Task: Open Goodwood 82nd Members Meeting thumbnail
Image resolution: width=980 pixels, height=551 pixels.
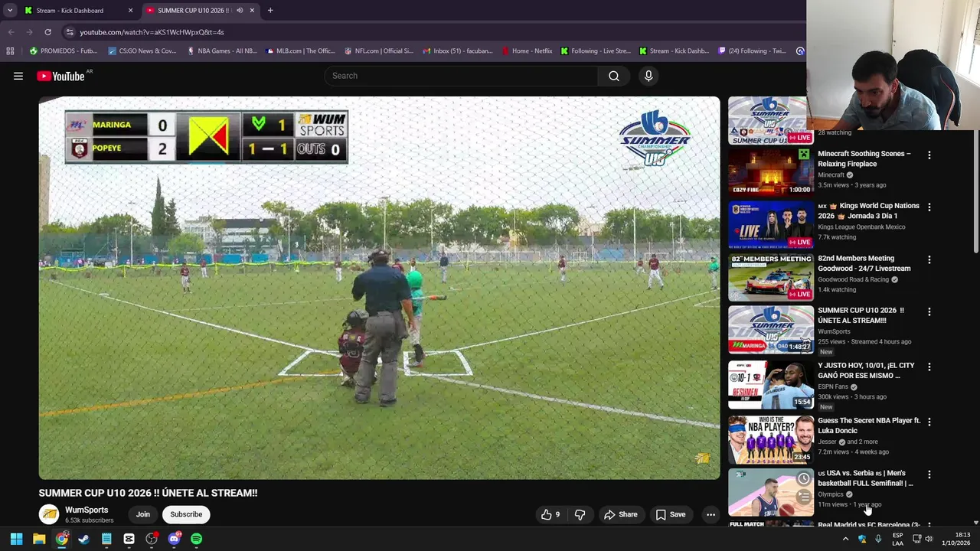Action: click(x=771, y=276)
